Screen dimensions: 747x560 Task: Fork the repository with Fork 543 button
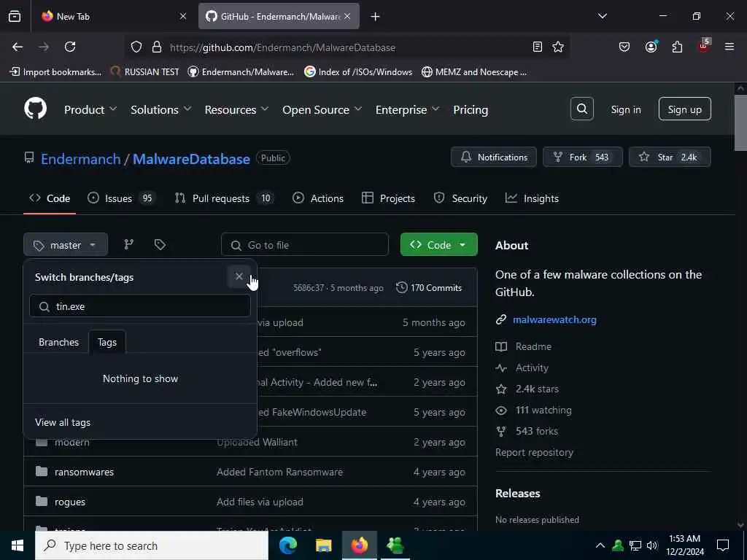[582, 157]
